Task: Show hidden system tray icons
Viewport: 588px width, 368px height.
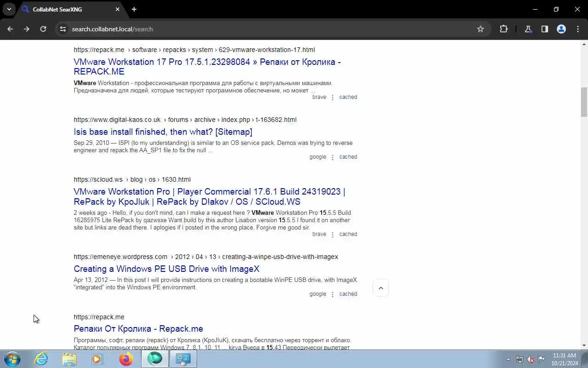Action: (508, 359)
